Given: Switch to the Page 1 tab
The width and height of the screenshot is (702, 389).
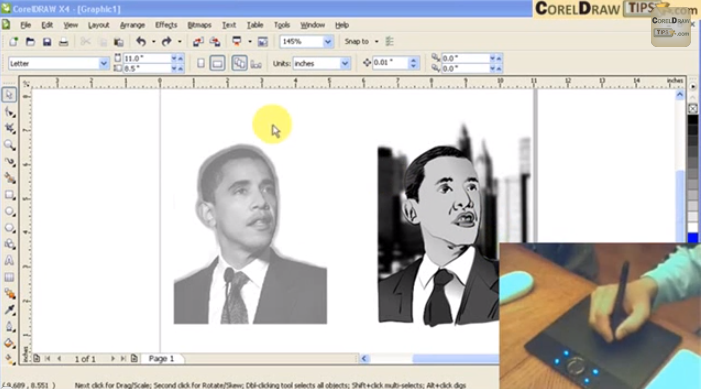Looking at the screenshot, I should pos(161,359).
